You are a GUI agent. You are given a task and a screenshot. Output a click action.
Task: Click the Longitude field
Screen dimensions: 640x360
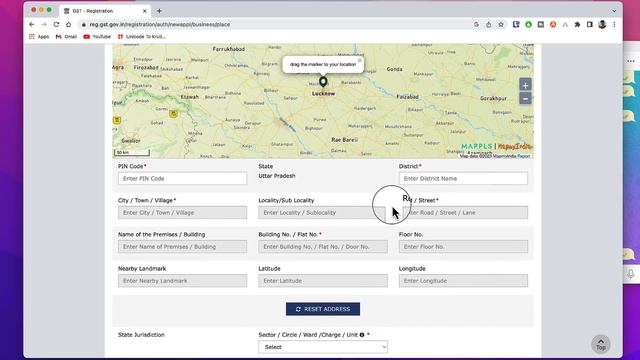coord(463,281)
